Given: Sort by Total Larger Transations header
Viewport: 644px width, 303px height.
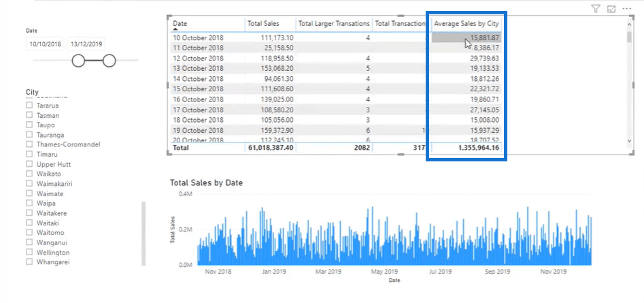Looking at the screenshot, I should point(334,24).
